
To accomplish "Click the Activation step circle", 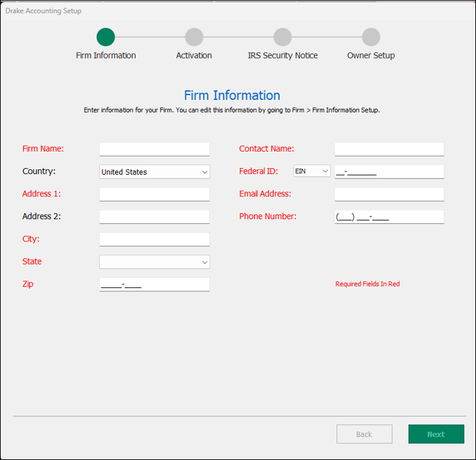I will pos(194,37).
